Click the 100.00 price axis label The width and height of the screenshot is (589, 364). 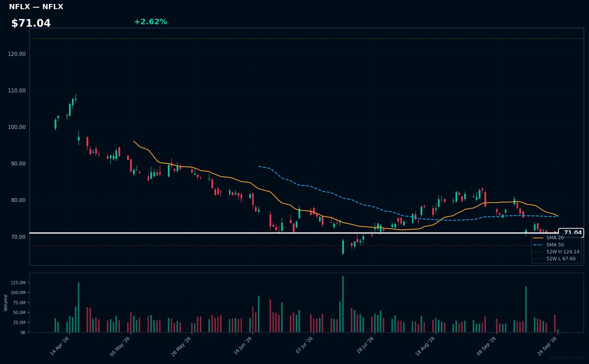(17, 127)
